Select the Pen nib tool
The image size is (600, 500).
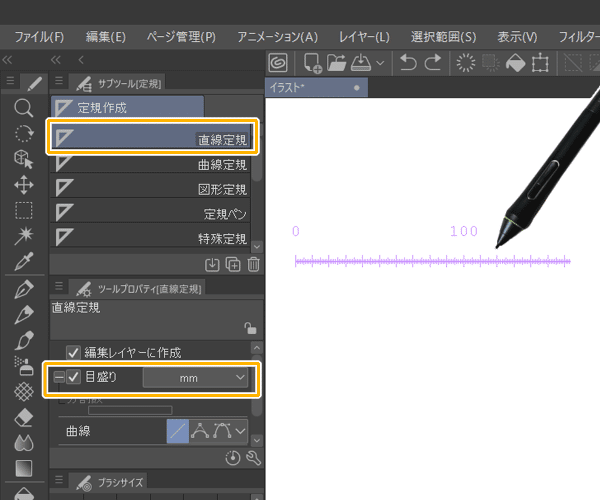(x=24, y=289)
